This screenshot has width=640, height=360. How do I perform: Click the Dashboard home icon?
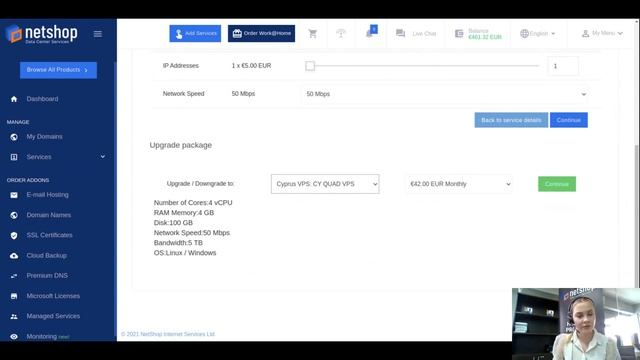click(x=14, y=99)
